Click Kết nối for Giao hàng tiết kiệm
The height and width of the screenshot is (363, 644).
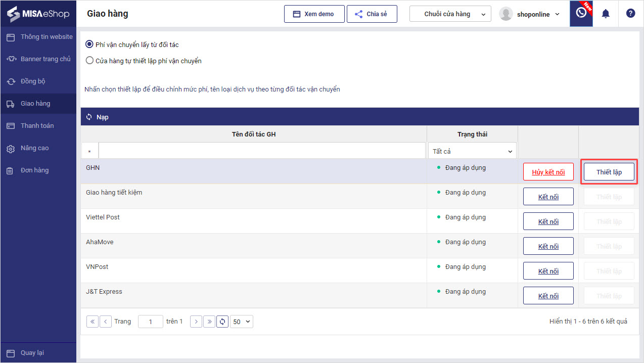tap(548, 197)
